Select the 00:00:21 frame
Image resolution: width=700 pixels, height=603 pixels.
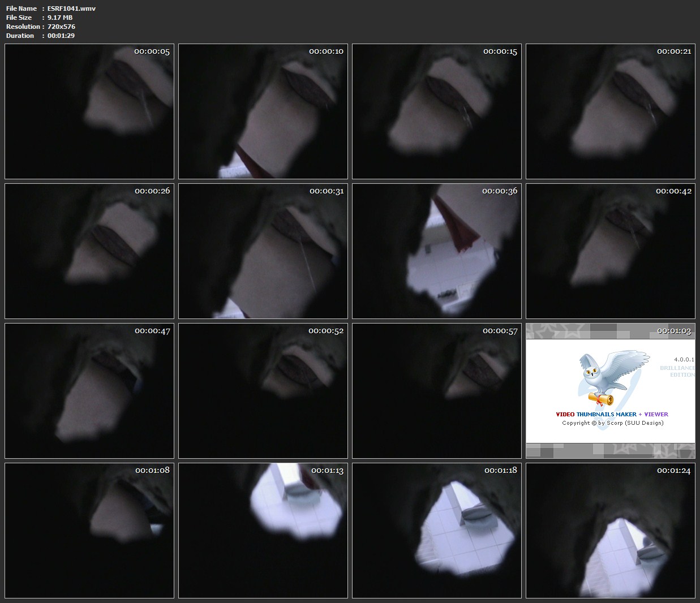(611, 111)
